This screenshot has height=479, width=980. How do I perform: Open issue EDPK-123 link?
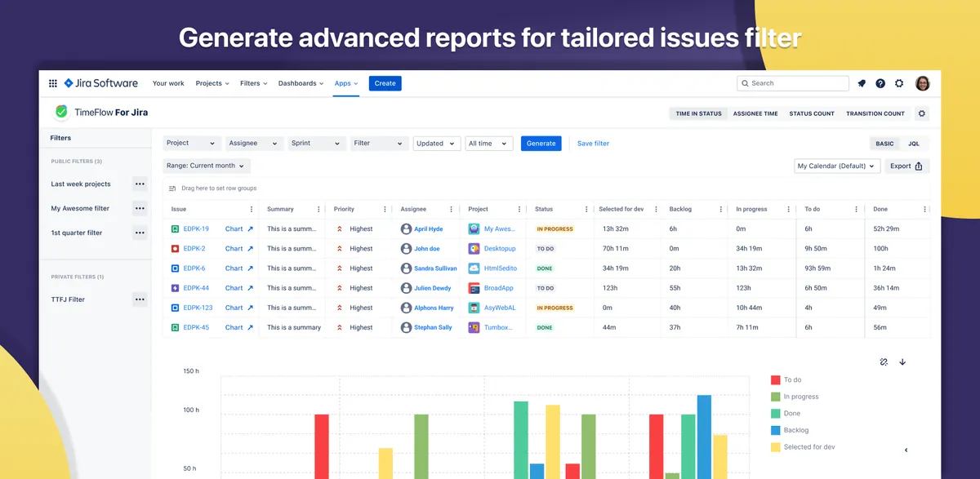(x=198, y=308)
